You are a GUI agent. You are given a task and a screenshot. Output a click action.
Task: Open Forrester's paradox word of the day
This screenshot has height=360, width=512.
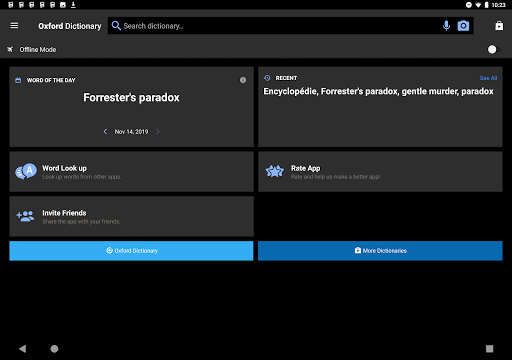[131, 97]
